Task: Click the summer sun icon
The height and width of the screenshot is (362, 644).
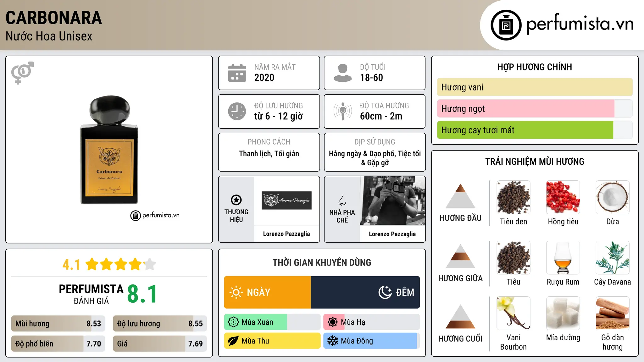Action: coord(333,322)
